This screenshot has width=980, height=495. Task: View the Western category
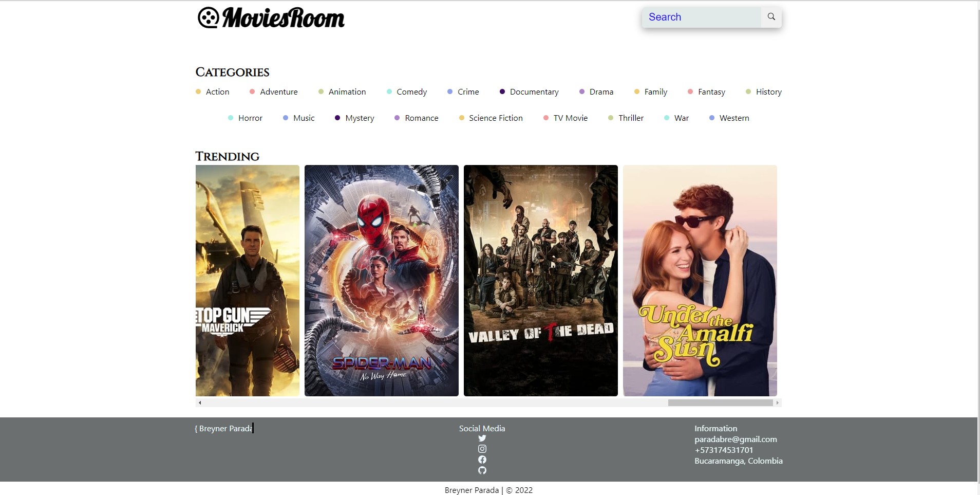click(729, 118)
